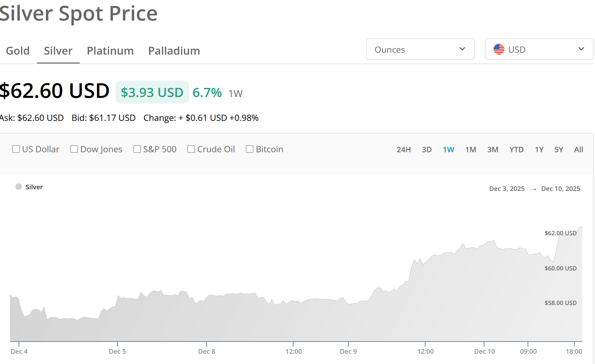This screenshot has width=595, height=364.
Task: Select the 5Y chart period
Action: (x=558, y=150)
